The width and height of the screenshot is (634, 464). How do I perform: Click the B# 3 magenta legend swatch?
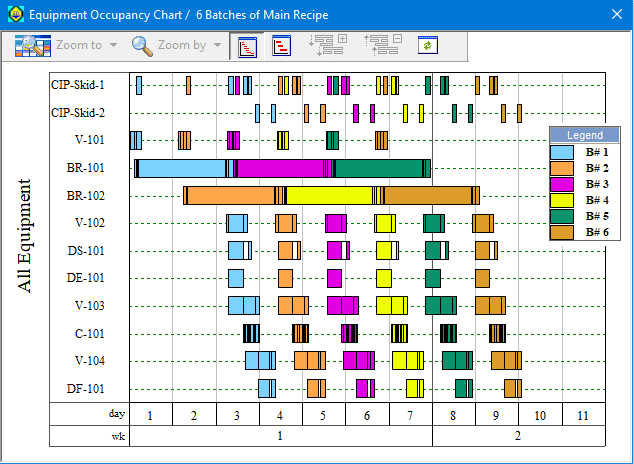point(562,184)
